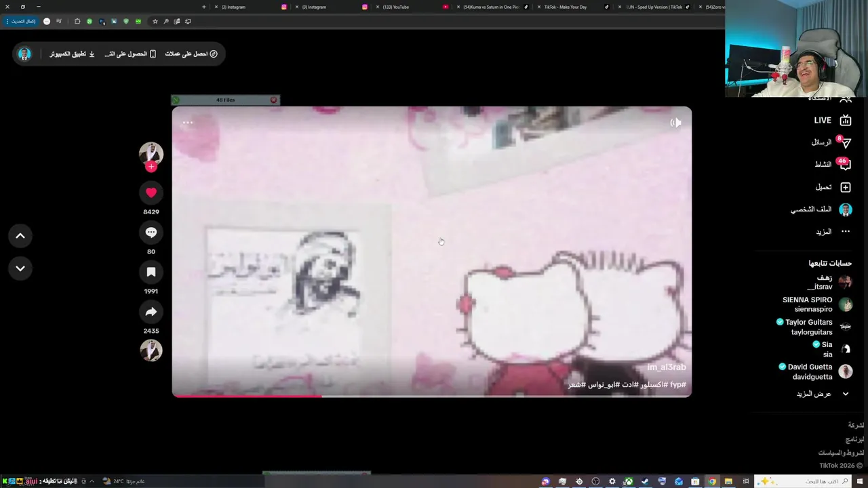This screenshot has width=868, height=488.
Task: Open Sia followed account
Action: pyautogui.click(x=833, y=349)
